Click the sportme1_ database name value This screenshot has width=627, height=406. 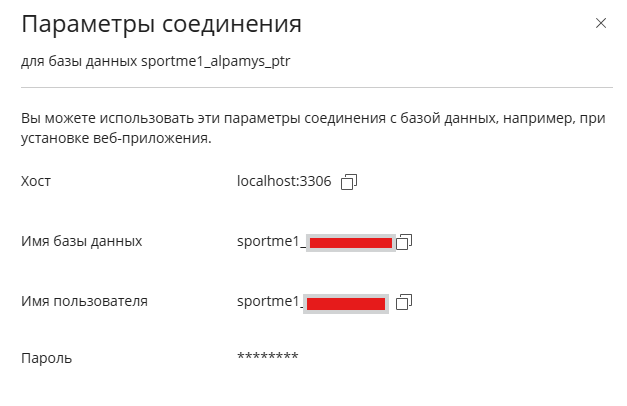pos(269,242)
